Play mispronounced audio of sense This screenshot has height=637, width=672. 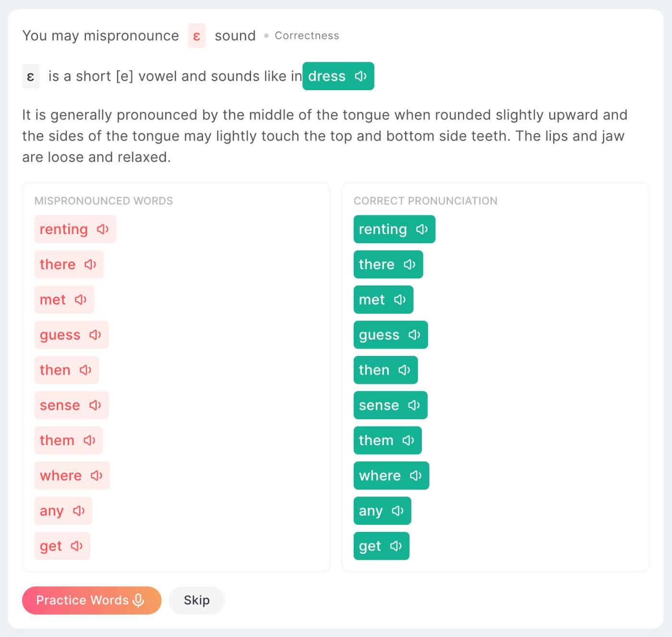tap(95, 405)
